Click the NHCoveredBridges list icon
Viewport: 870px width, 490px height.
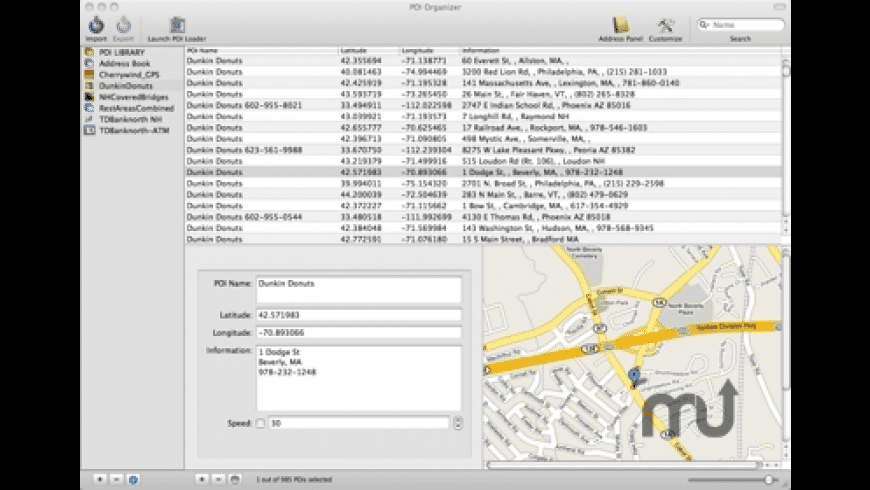click(x=89, y=97)
